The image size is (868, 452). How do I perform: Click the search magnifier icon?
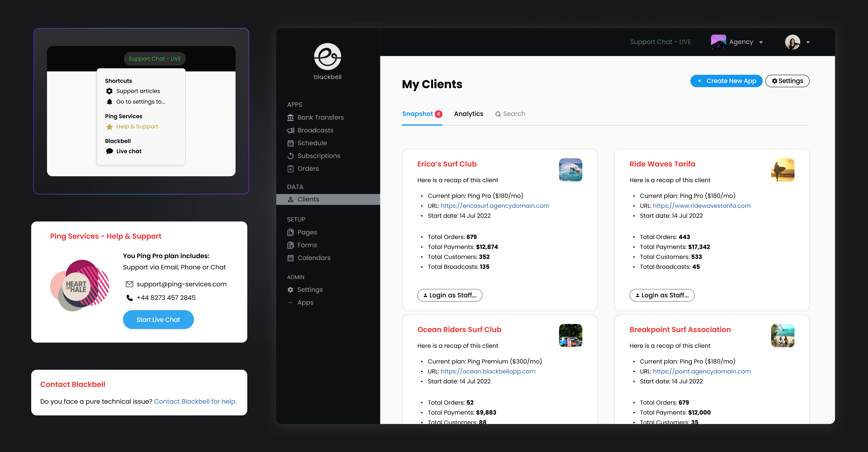point(498,114)
